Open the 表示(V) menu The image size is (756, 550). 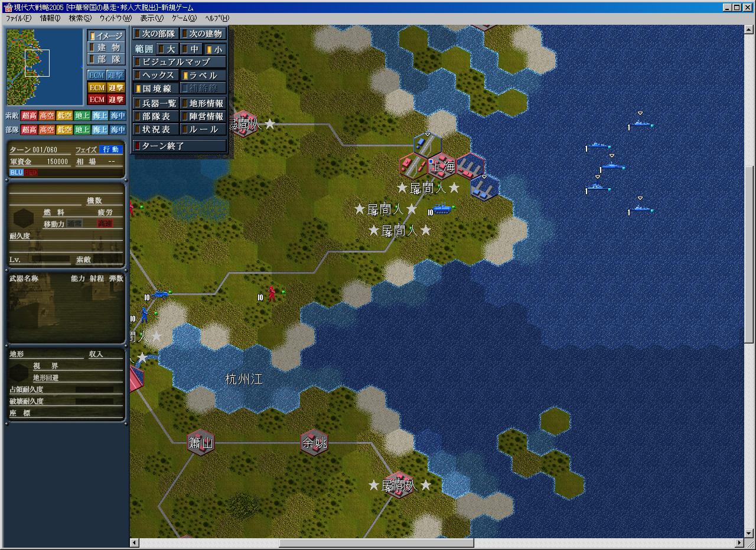(x=152, y=18)
